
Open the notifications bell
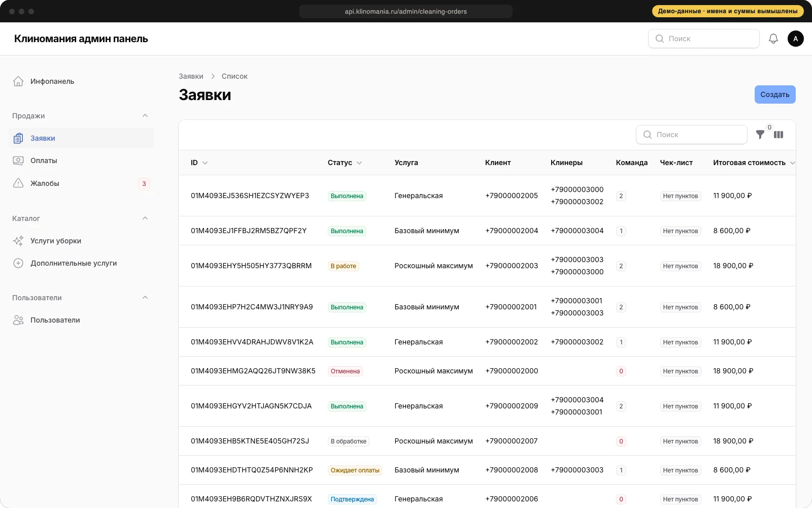[x=773, y=39]
